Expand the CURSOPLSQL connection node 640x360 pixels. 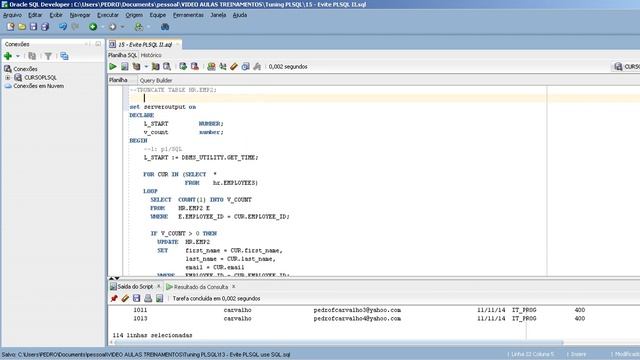click(x=7, y=78)
